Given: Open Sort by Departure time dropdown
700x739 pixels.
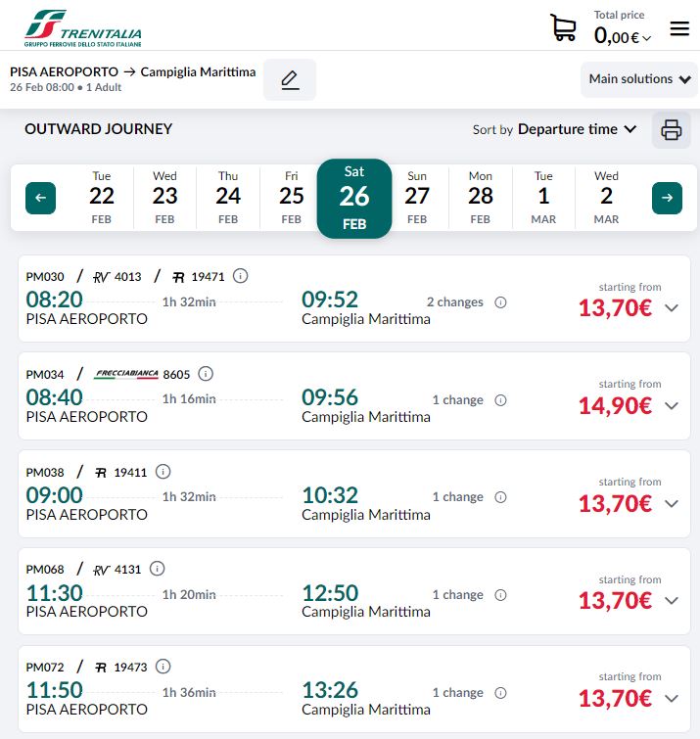Looking at the screenshot, I should (555, 129).
